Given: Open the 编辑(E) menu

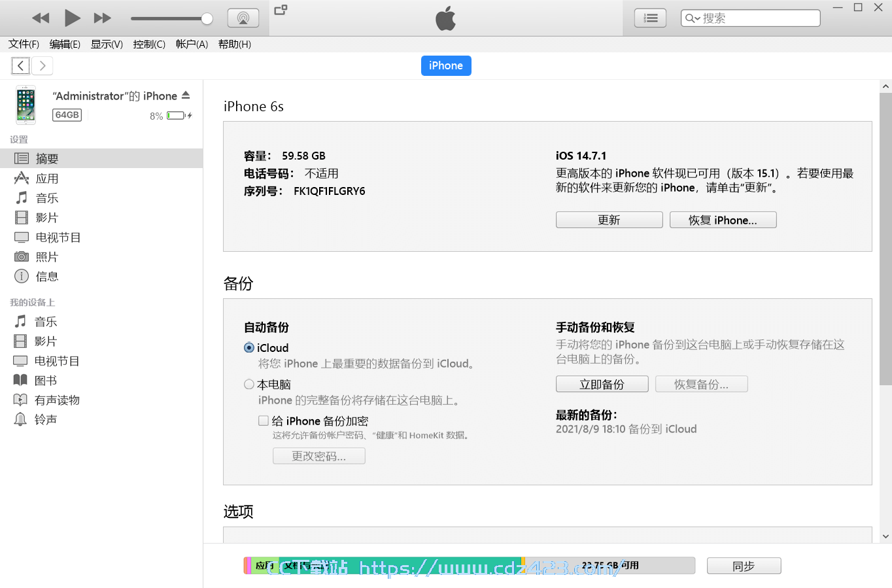Looking at the screenshot, I should pyautogui.click(x=65, y=44).
